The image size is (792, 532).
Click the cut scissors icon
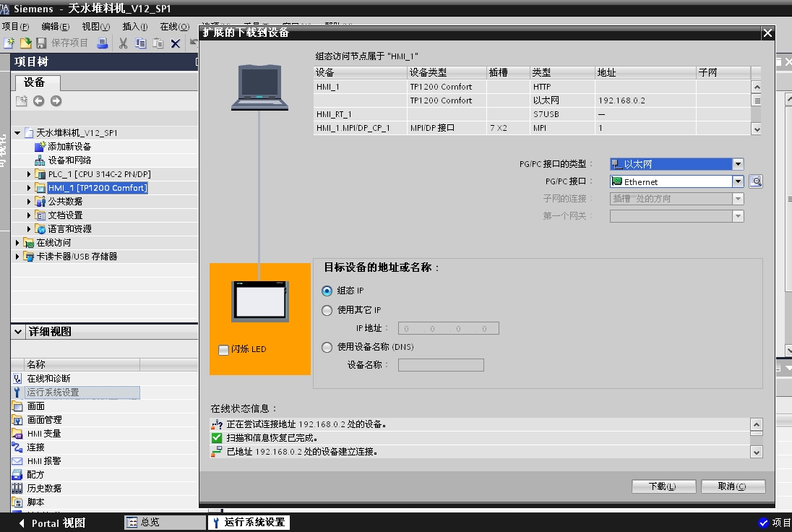tap(124, 43)
